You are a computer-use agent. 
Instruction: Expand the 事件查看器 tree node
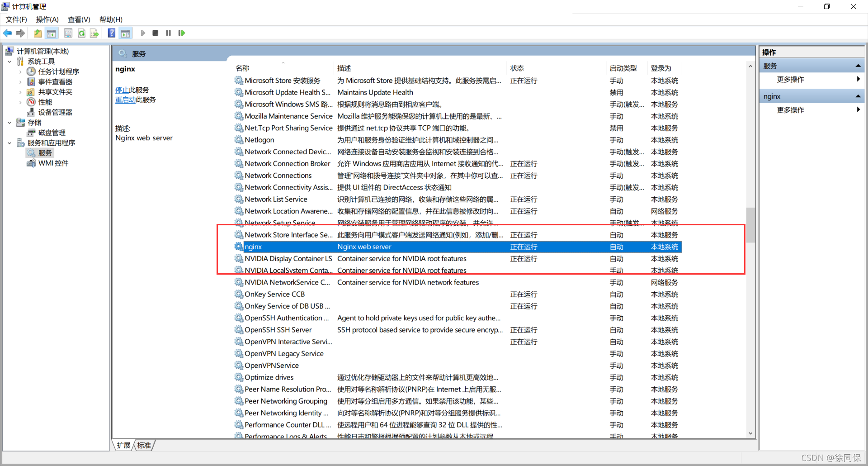(x=20, y=82)
